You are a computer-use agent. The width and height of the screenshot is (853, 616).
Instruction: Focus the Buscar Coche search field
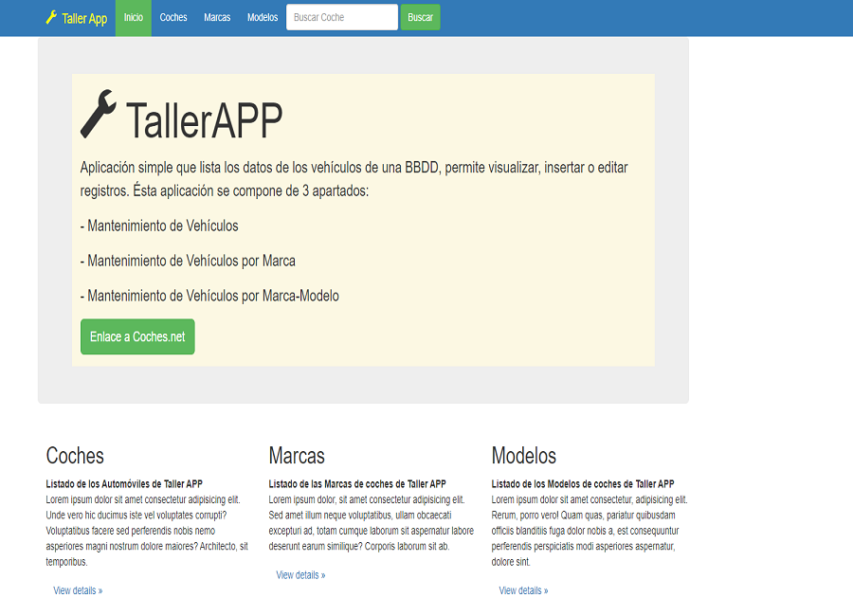[x=341, y=18]
